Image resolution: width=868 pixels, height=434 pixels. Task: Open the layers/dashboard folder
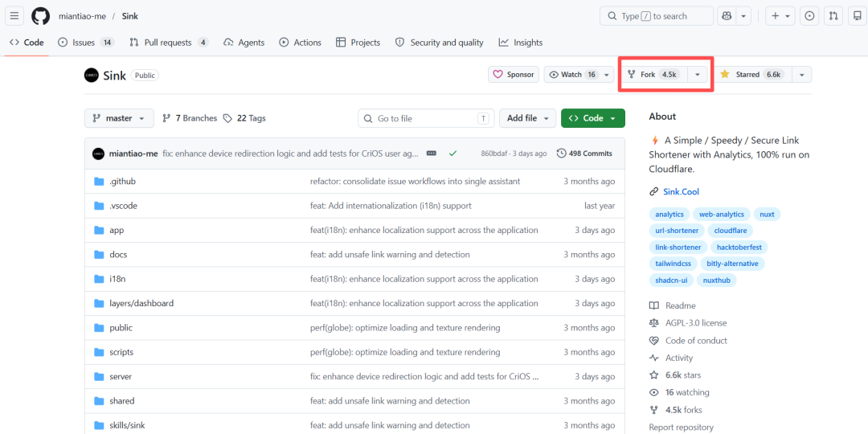point(141,303)
